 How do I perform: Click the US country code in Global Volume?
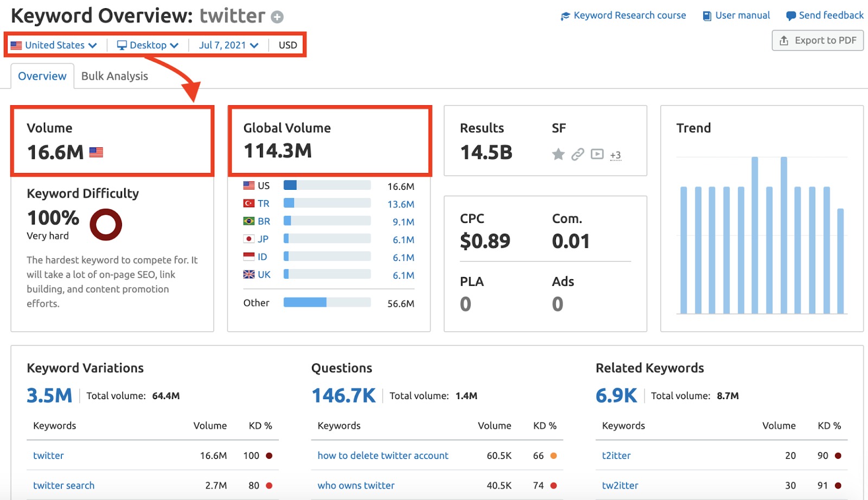(264, 185)
